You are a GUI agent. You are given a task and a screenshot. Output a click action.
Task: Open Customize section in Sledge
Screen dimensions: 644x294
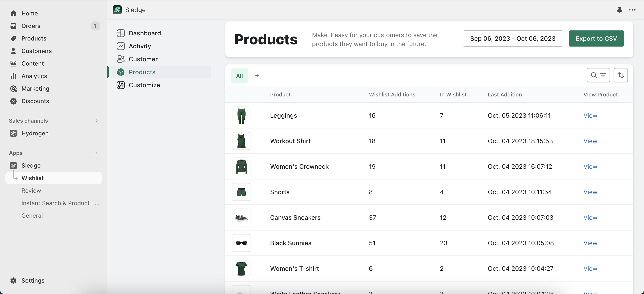pos(144,85)
